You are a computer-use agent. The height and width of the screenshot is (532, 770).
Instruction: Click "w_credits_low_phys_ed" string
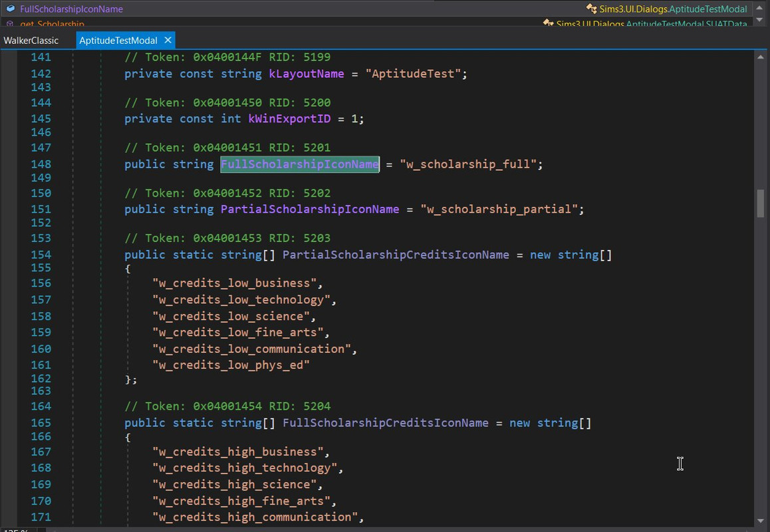231,365
